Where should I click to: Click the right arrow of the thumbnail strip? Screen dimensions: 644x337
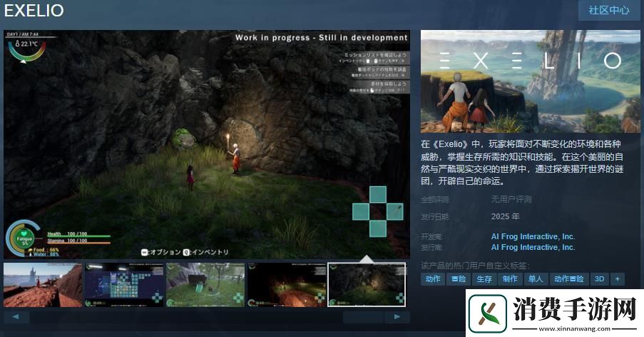pos(397,317)
